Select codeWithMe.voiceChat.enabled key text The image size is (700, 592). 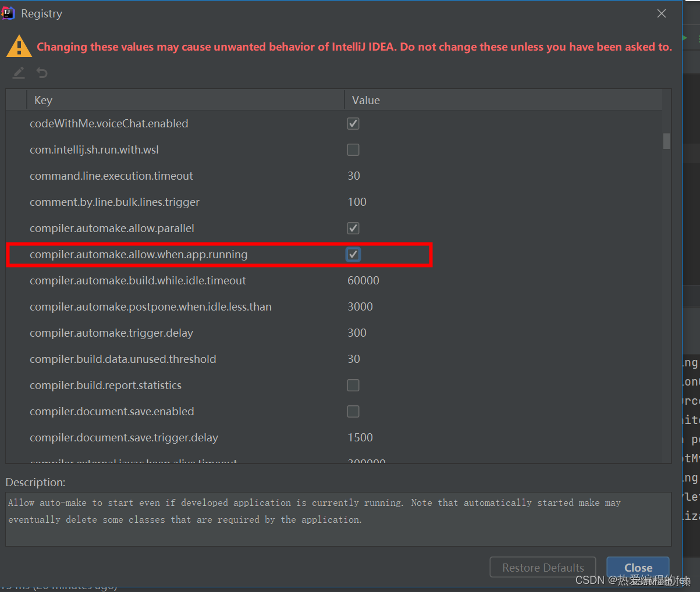pyautogui.click(x=109, y=123)
